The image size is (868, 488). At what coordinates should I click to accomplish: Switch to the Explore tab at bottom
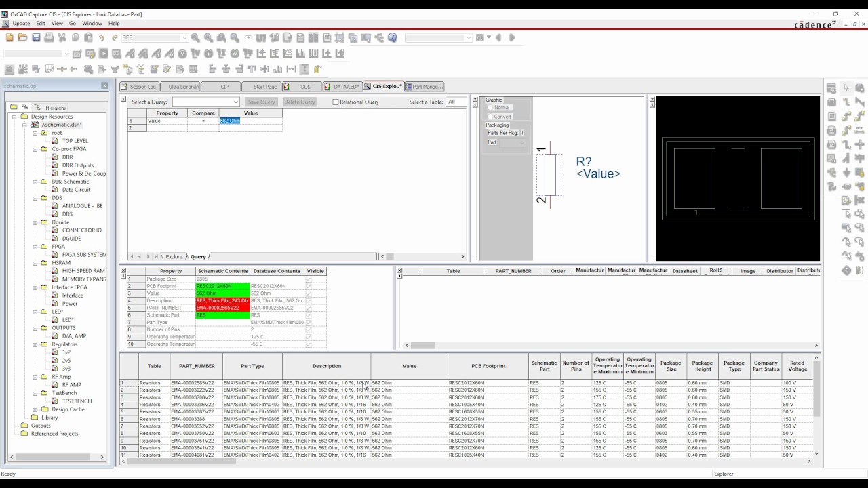[174, 257]
